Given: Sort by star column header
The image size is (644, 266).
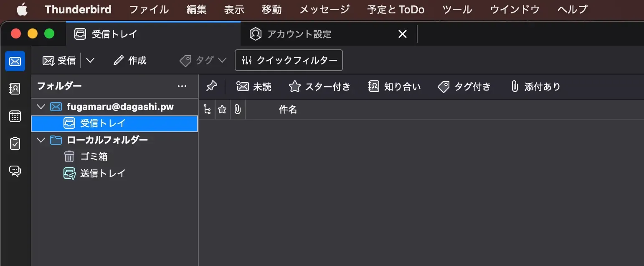Looking at the screenshot, I should click(222, 110).
